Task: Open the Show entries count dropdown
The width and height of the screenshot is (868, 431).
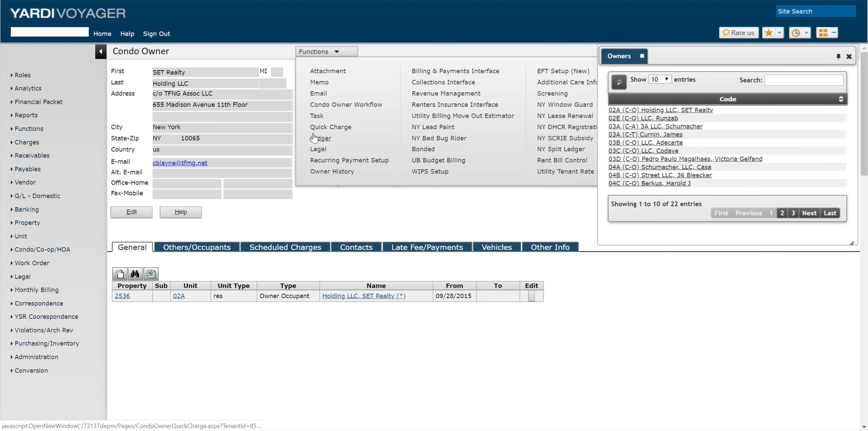Action: (660, 79)
